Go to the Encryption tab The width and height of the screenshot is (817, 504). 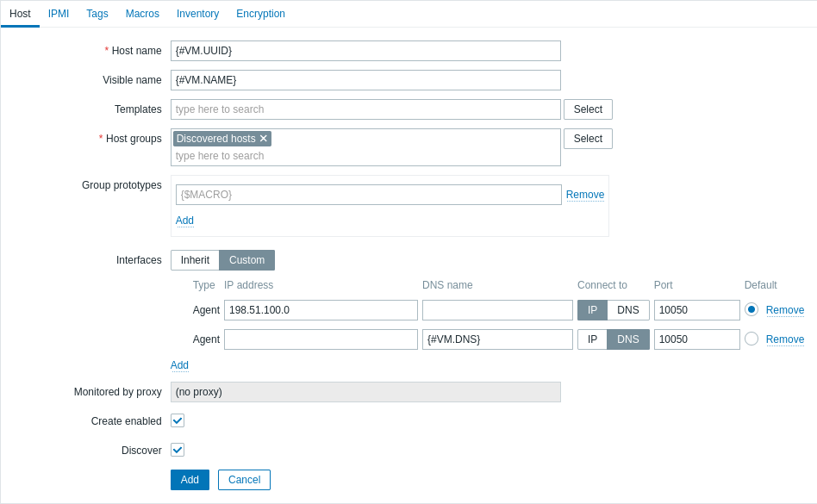260,14
